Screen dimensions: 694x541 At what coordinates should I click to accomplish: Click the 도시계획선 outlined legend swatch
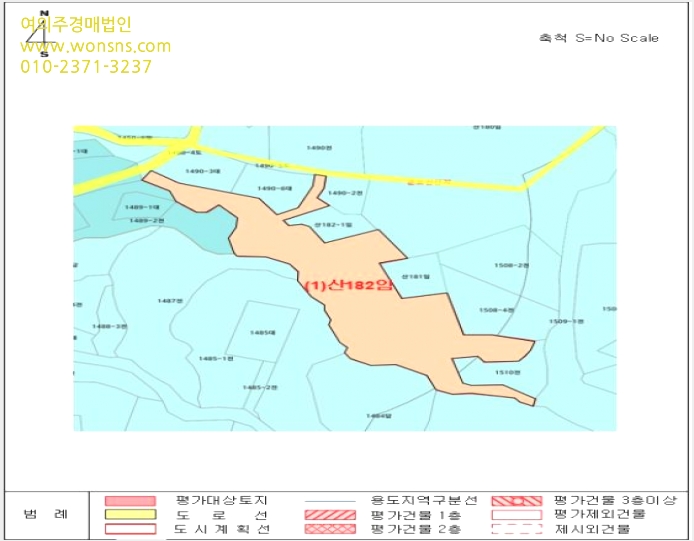131,529
